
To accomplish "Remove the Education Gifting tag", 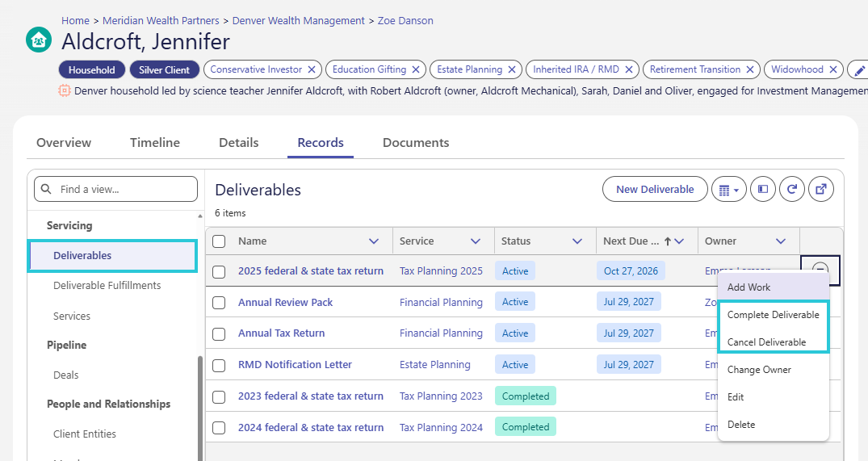I will click(x=416, y=69).
